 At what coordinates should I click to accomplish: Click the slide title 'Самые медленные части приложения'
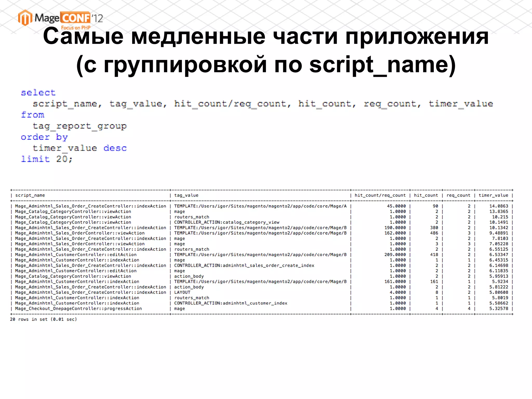266,36
